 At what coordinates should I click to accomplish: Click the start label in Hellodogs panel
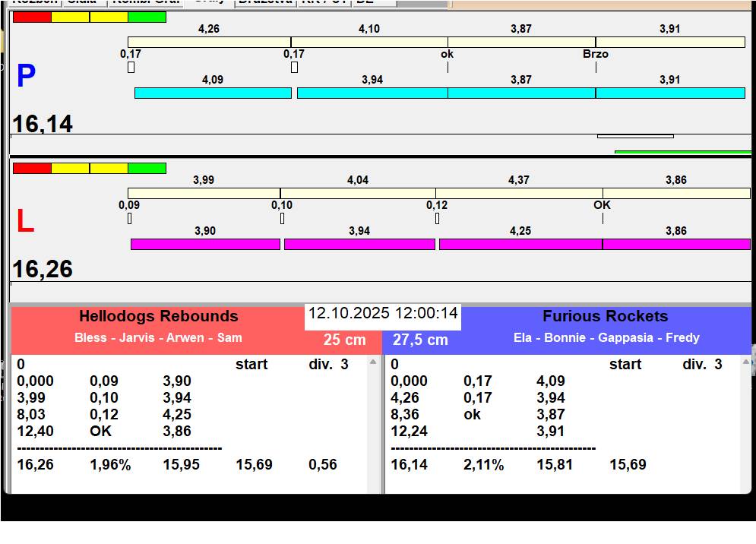pyautogui.click(x=251, y=364)
